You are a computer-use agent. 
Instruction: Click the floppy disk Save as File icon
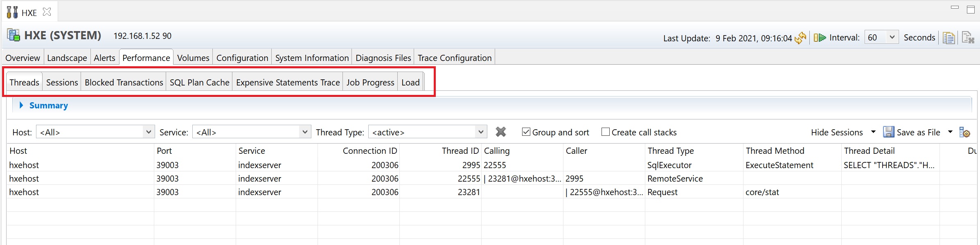(x=888, y=132)
